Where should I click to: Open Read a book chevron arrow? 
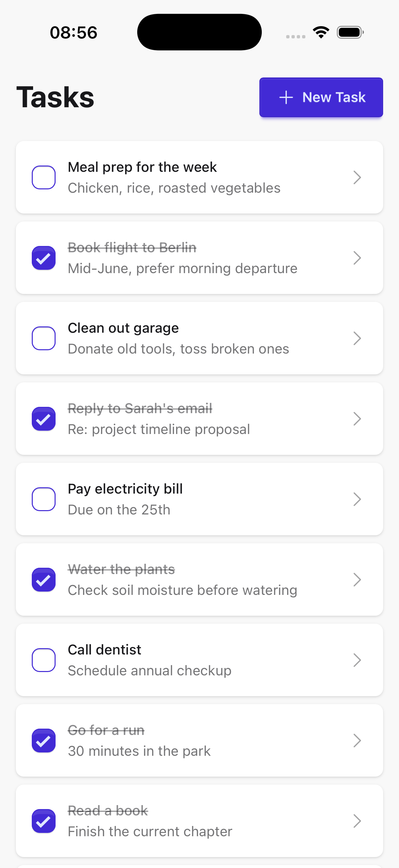click(x=357, y=821)
